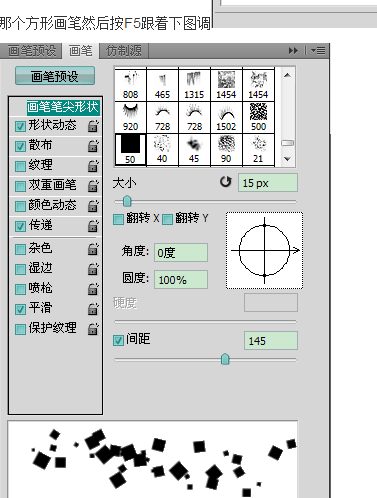The width and height of the screenshot is (377, 498).
Task: Enable the 纹理 checkbox
Action: [x=20, y=166]
